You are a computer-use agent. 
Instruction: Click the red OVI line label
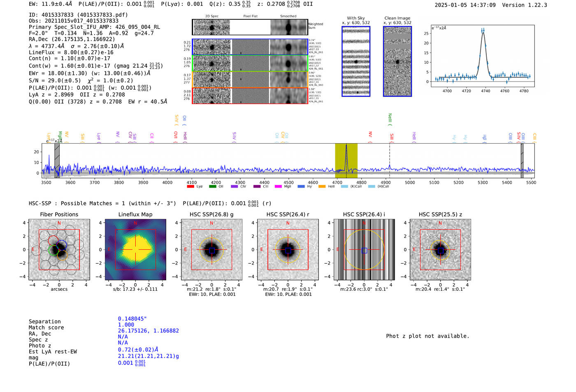coord(176,137)
